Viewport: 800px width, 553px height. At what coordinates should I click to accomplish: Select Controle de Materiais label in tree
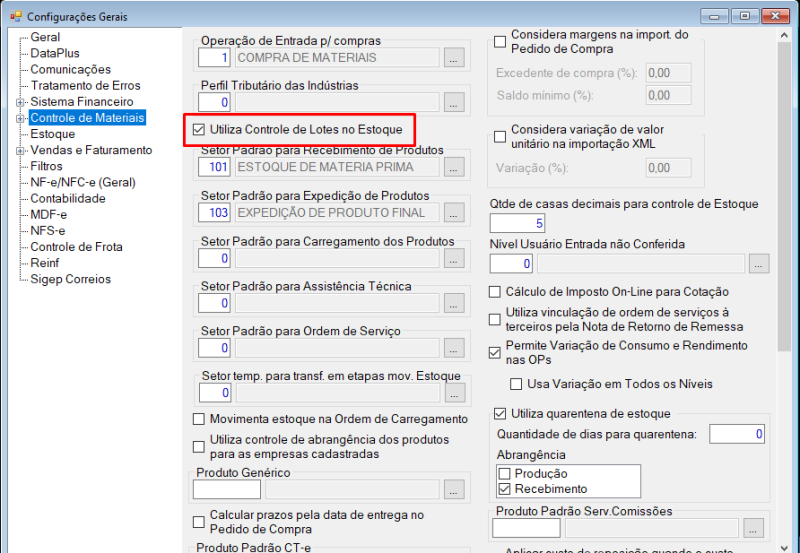(x=87, y=118)
